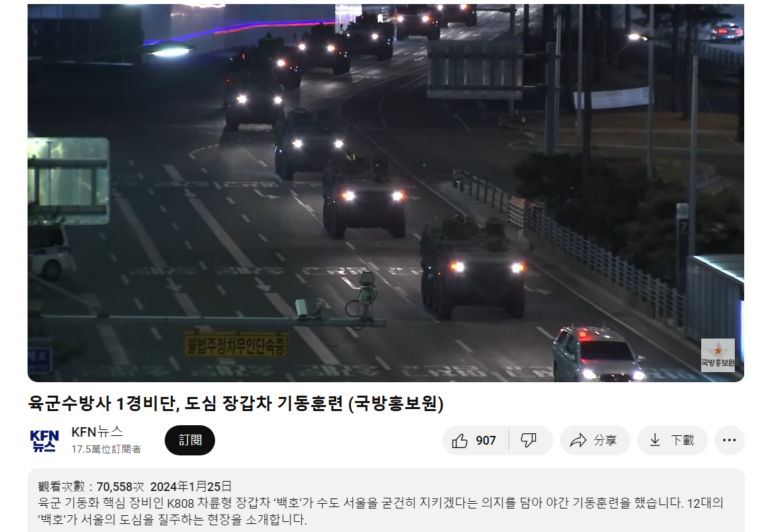This screenshot has height=532, width=759.
Task: Click the upload date 2024年1月25日
Action: (191, 486)
